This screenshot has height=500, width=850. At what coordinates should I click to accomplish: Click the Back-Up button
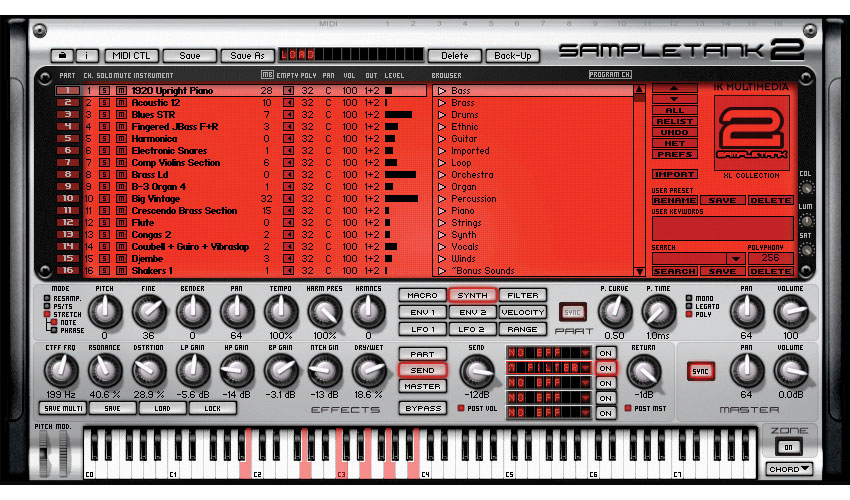coord(513,55)
